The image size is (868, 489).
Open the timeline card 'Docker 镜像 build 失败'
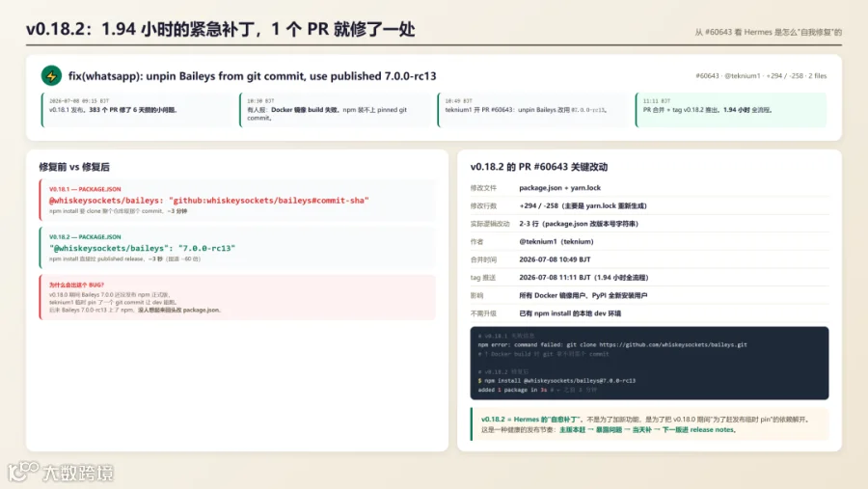coord(336,110)
